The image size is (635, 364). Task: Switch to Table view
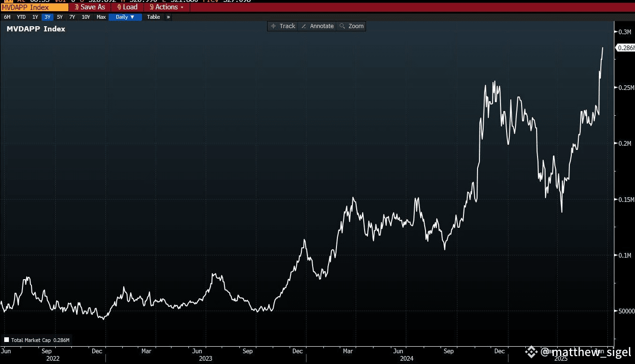(153, 17)
